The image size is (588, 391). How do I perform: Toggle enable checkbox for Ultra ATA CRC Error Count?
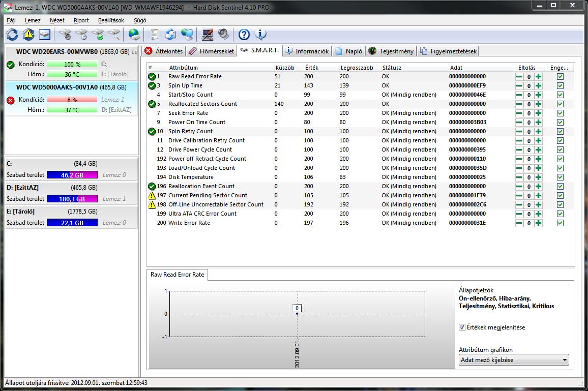pos(560,214)
